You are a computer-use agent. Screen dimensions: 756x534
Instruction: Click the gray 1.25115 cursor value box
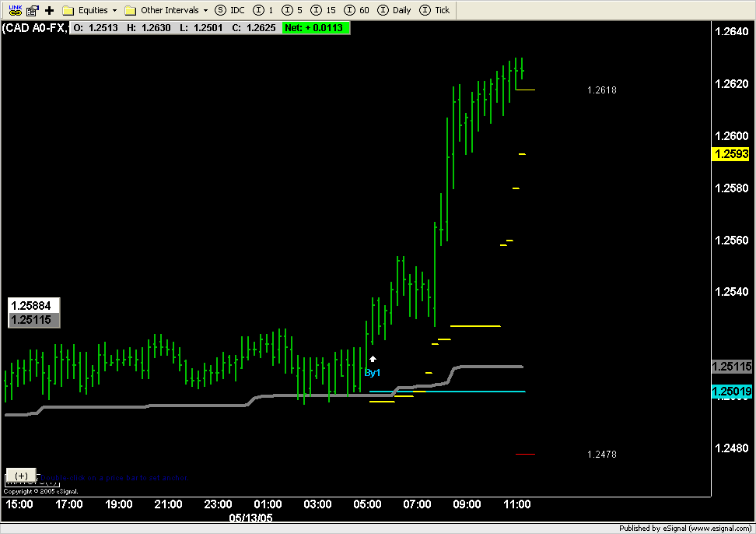click(33, 320)
